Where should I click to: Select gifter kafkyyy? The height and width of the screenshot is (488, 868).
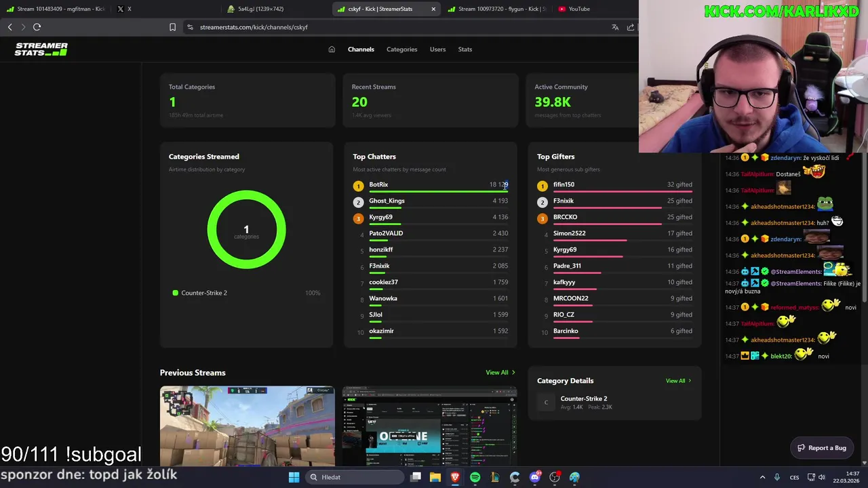click(564, 282)
